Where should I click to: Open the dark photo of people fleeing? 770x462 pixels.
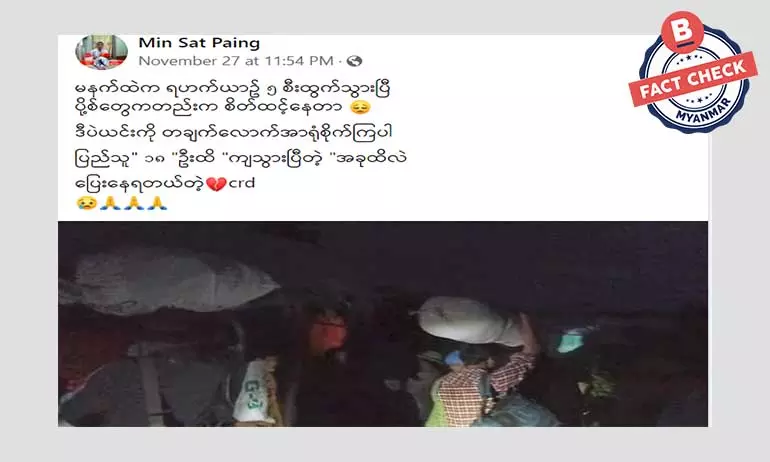tap(383, 324)
